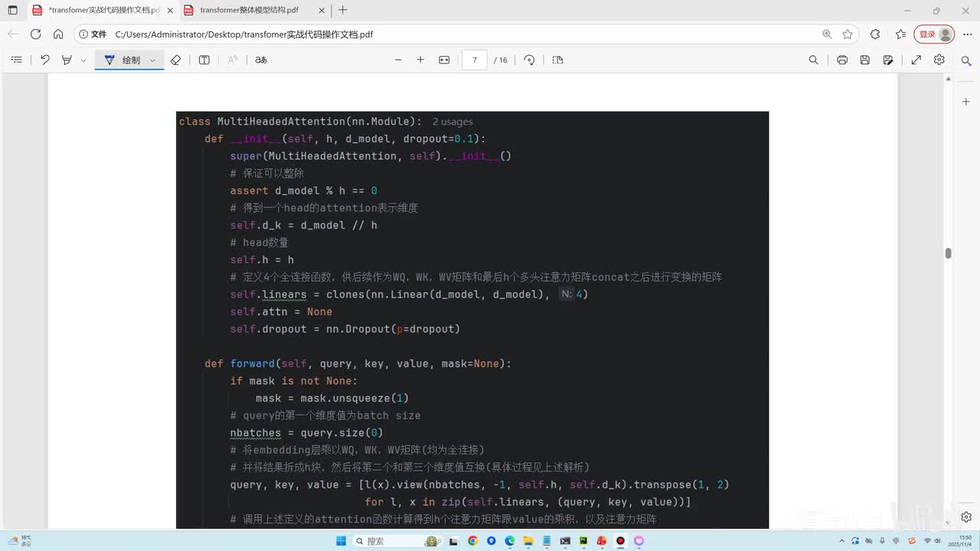This screenshot has width=980, height=551.
Task: Enter full screen PDF view
Action: point(916,60)
